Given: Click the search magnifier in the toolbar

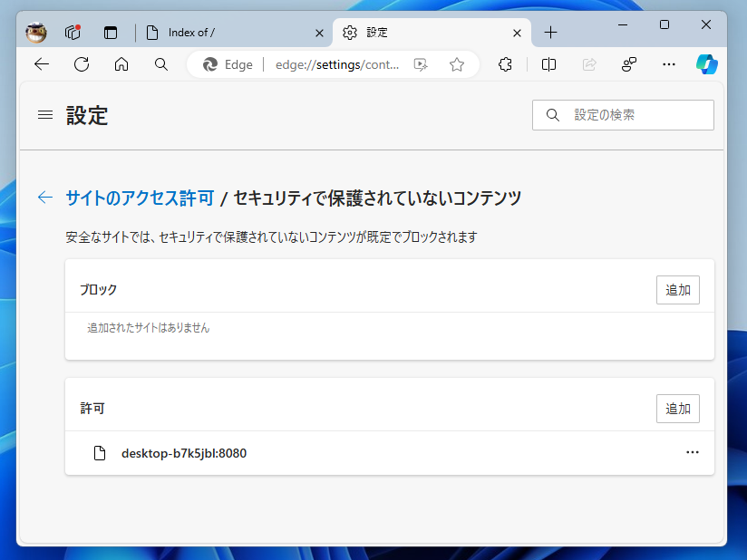Looking at the screenshot, I should tap(160, 64).
